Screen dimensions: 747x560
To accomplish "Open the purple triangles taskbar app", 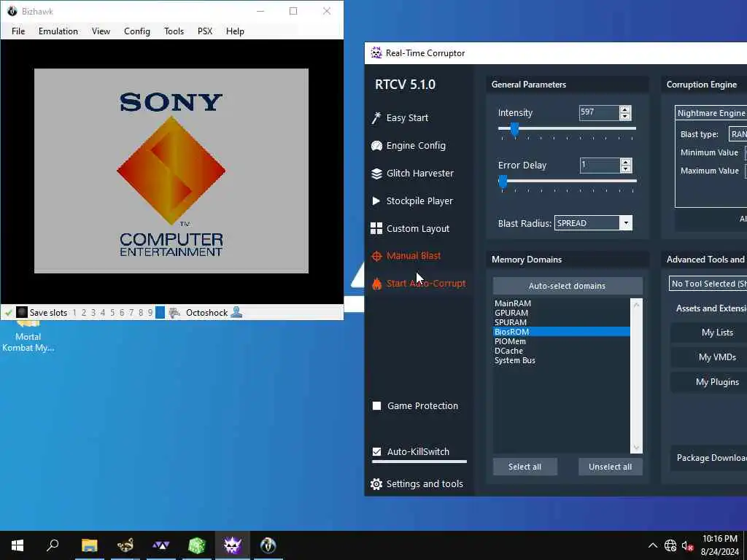I will 161,545.
